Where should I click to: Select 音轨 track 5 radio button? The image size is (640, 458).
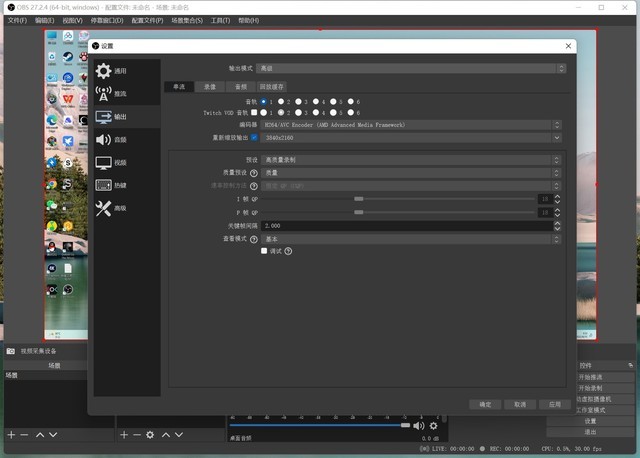tap(333, 102)
